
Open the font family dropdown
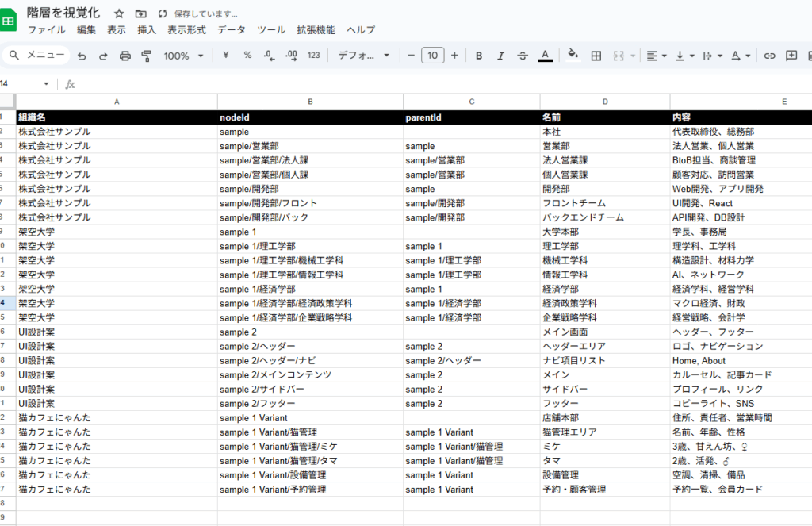364,56
